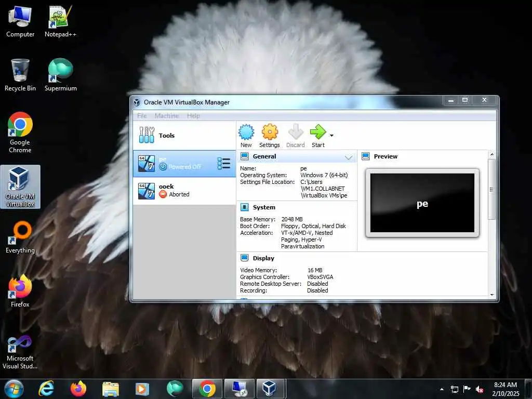The width and height of the screenshot is (532, 399).
Task: Show hidden tray icons arrow
Action: tap(442, 389)
